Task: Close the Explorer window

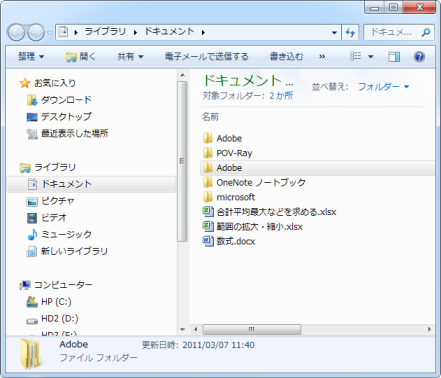Action: click(419, 7)
